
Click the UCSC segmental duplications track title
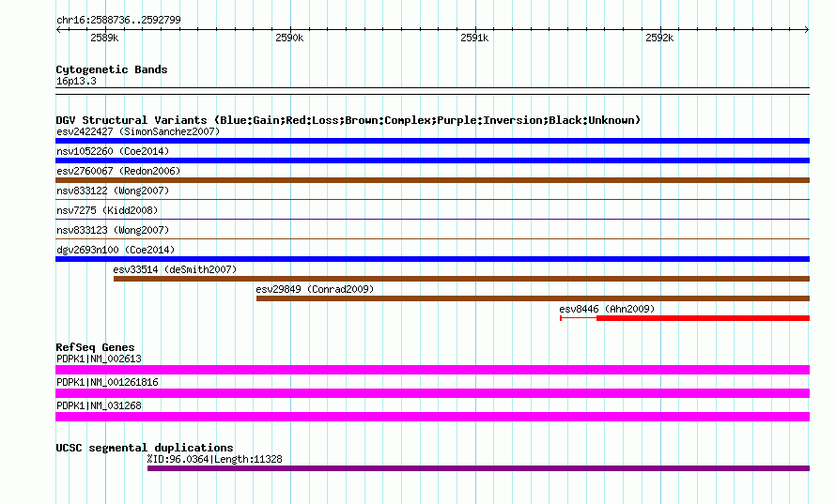point(145,448)
